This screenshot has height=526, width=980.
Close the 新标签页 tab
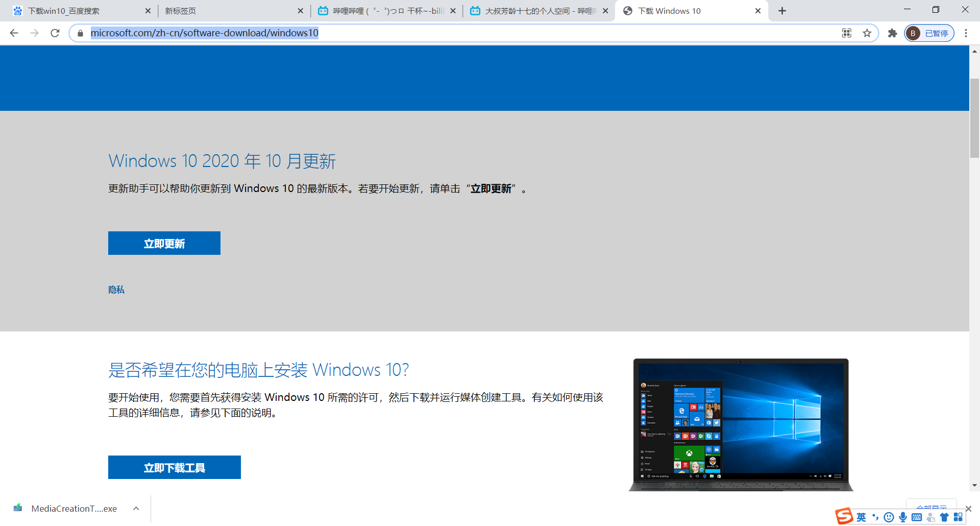coord(300,11)
